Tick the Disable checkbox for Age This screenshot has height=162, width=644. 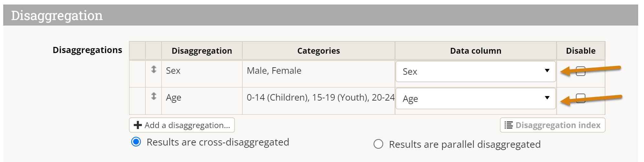[581, 98]
